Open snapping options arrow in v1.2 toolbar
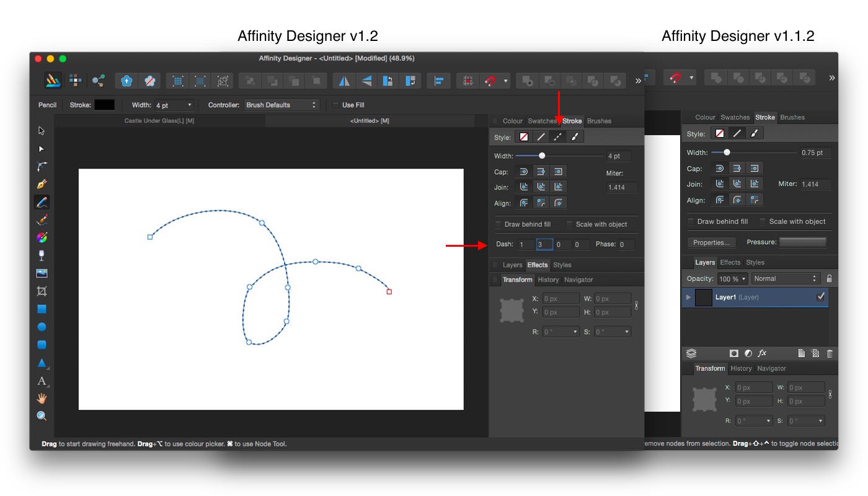 [x=506, y=81]
